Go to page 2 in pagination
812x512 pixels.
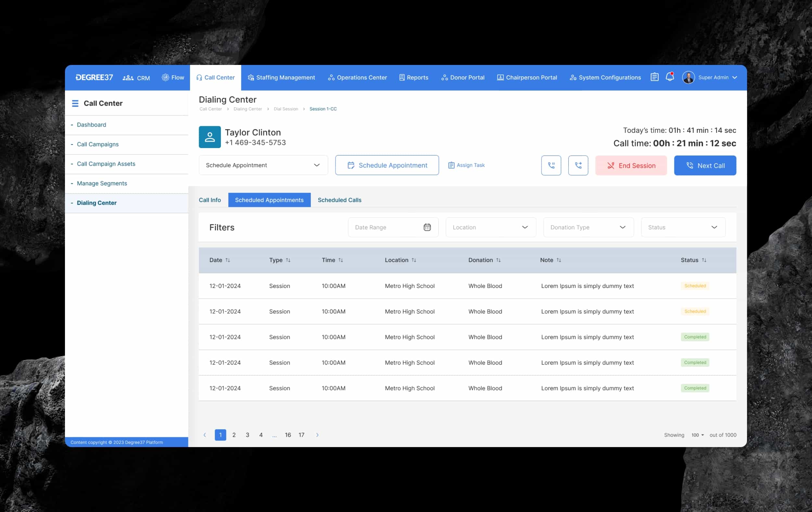234,435
